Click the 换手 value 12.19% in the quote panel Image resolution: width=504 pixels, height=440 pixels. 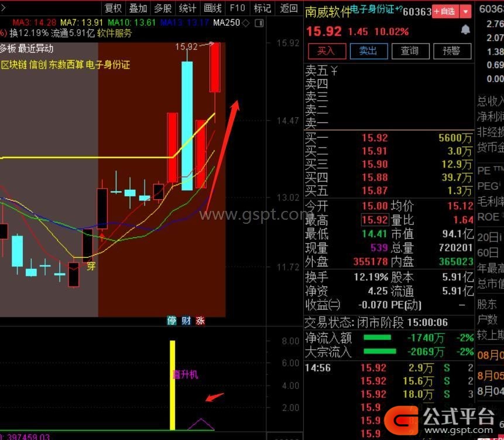371,277
